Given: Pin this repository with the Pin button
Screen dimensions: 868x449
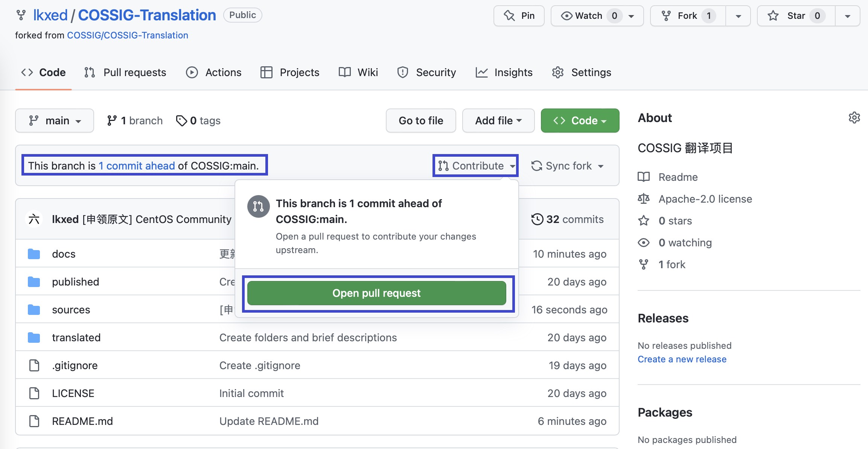Looking at the screenshot, I should 519,16.
